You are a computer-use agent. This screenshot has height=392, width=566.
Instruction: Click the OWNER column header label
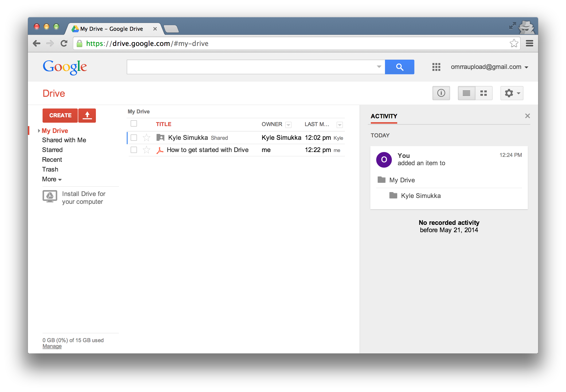tap(272, 124)
